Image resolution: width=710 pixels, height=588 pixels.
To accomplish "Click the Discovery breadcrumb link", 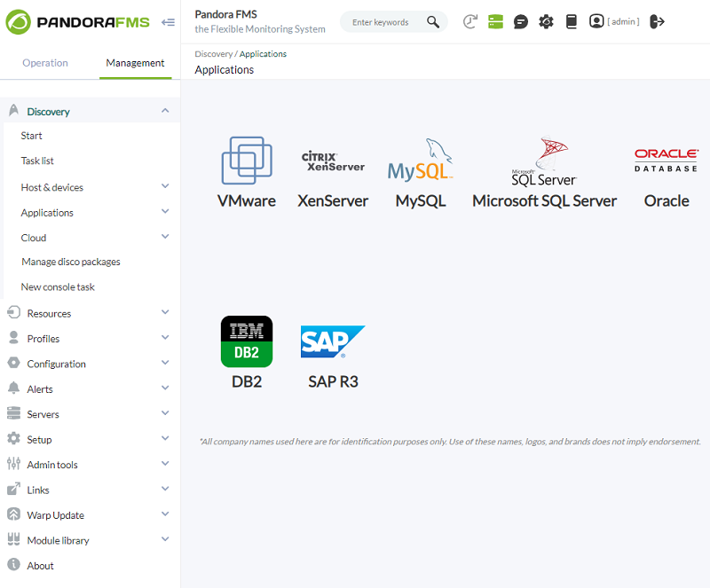I will coord(213,54).
